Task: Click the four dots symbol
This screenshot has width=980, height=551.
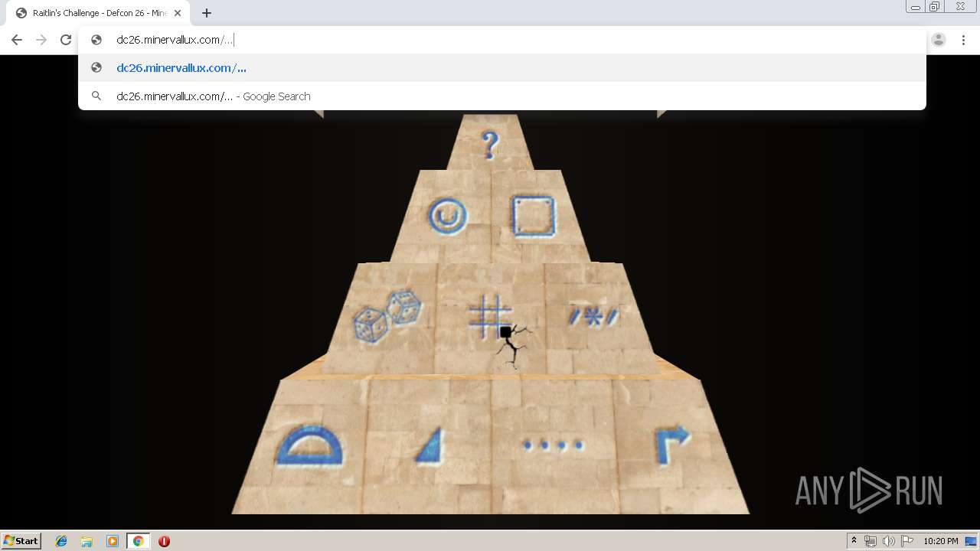Action: click(x=553, y=445)
